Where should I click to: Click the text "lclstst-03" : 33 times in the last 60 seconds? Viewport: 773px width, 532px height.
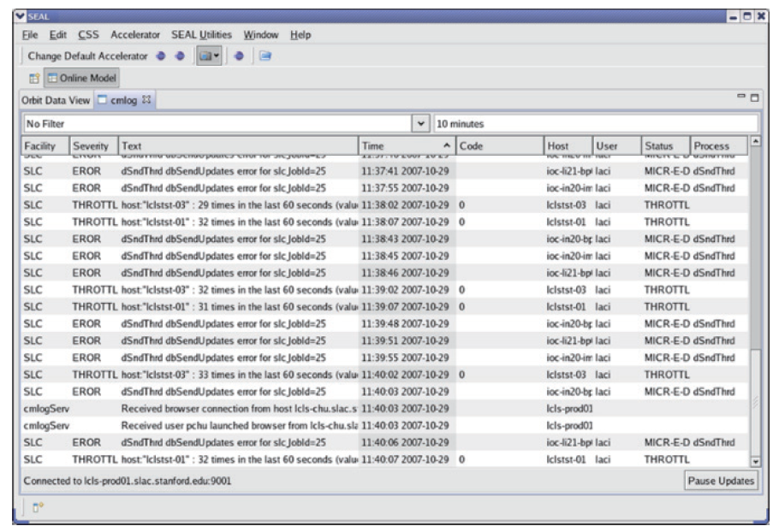click(238, 375)
